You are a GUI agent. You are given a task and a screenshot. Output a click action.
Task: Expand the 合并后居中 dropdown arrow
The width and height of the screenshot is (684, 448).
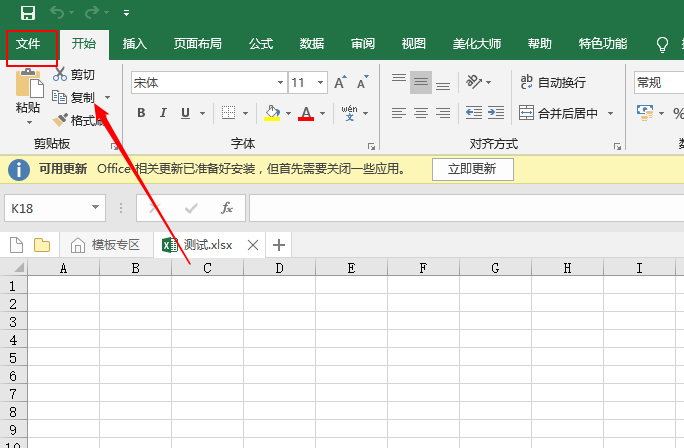click(610, 113)
